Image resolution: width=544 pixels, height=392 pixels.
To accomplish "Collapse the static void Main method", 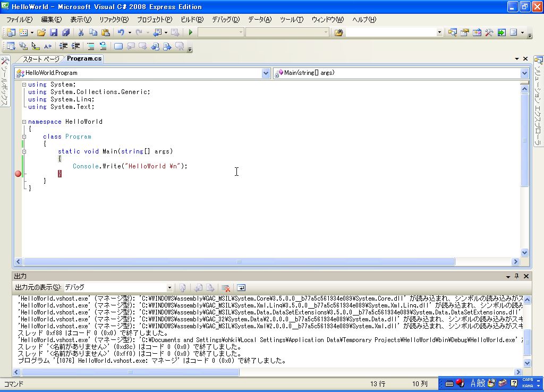I will coord(24,151).
